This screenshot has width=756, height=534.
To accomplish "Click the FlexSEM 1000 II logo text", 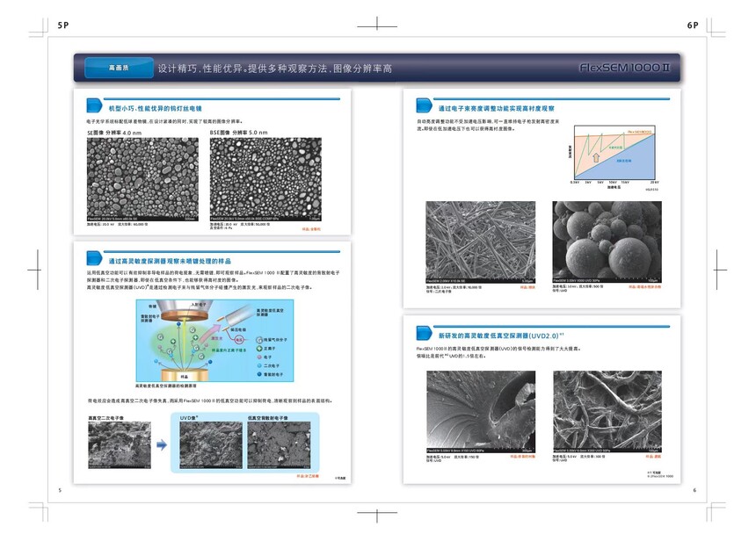I will (625, 68).
